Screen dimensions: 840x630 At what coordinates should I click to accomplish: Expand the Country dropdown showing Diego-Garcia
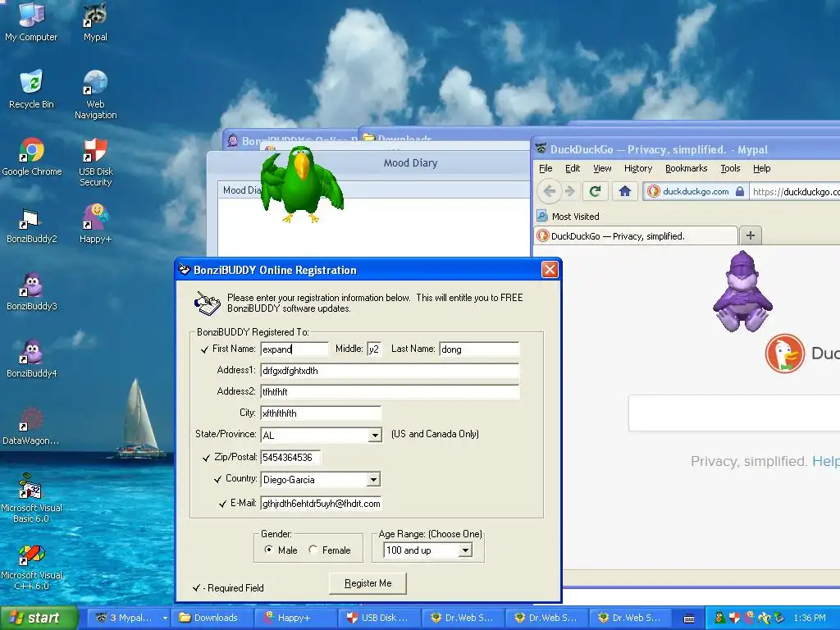pyautogui.click(x=373, y=479)
